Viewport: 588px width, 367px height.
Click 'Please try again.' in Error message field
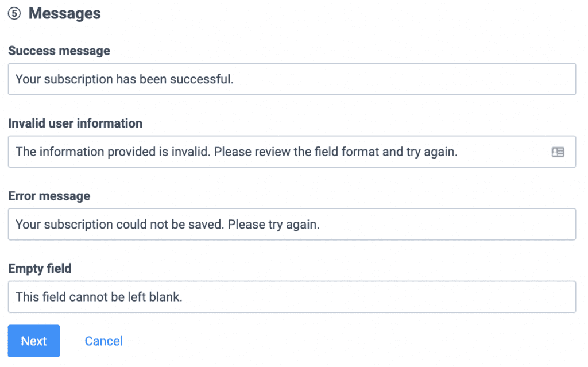(274, 225)
